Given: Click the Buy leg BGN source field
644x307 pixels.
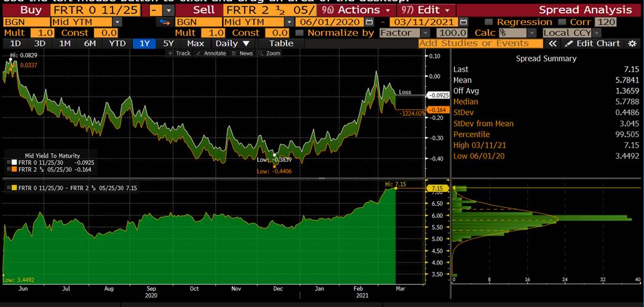Looking at the screenshot, I should [x=26, y=22].
